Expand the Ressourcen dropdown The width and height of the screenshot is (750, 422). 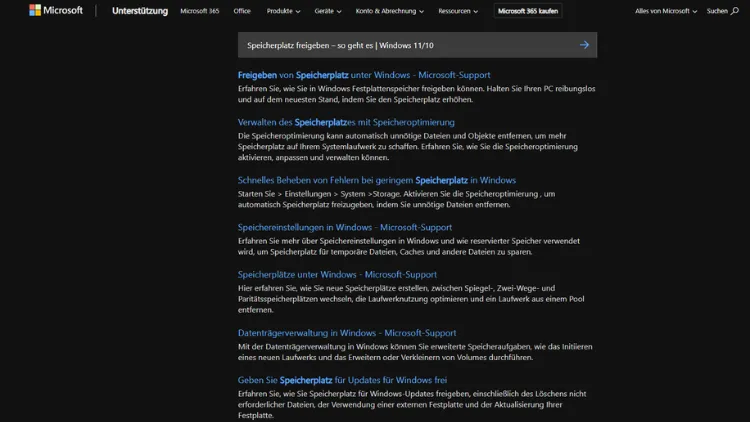coord(458,11)
